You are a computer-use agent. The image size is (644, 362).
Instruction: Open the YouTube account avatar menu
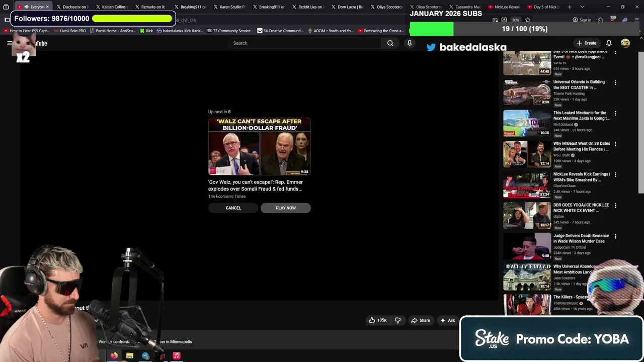pos(625,43)
